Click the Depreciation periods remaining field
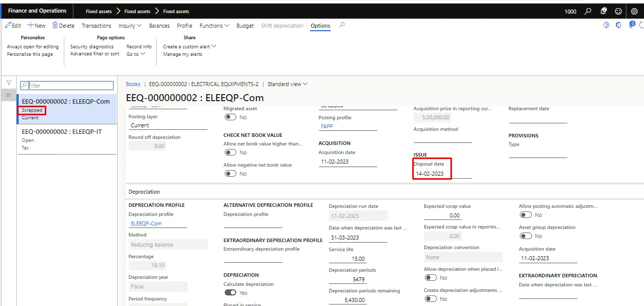Image resolution: width=644 pixels, height=306 pixels. (347, 300)
